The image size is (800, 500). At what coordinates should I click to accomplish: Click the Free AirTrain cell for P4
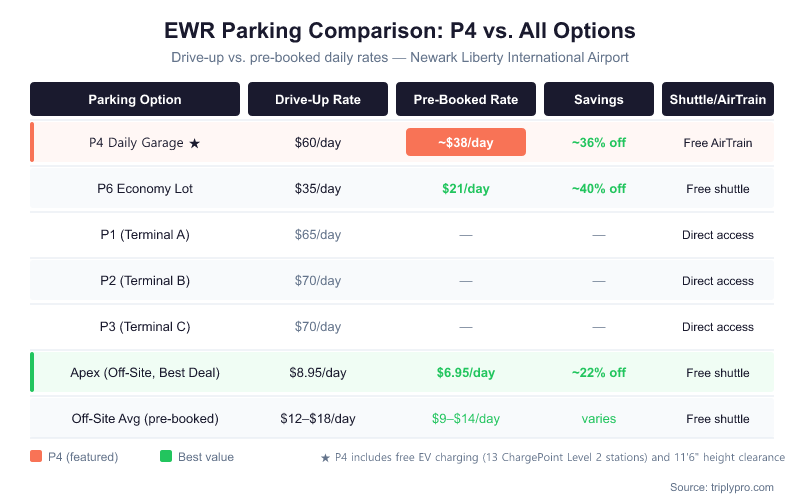point(717,143)
